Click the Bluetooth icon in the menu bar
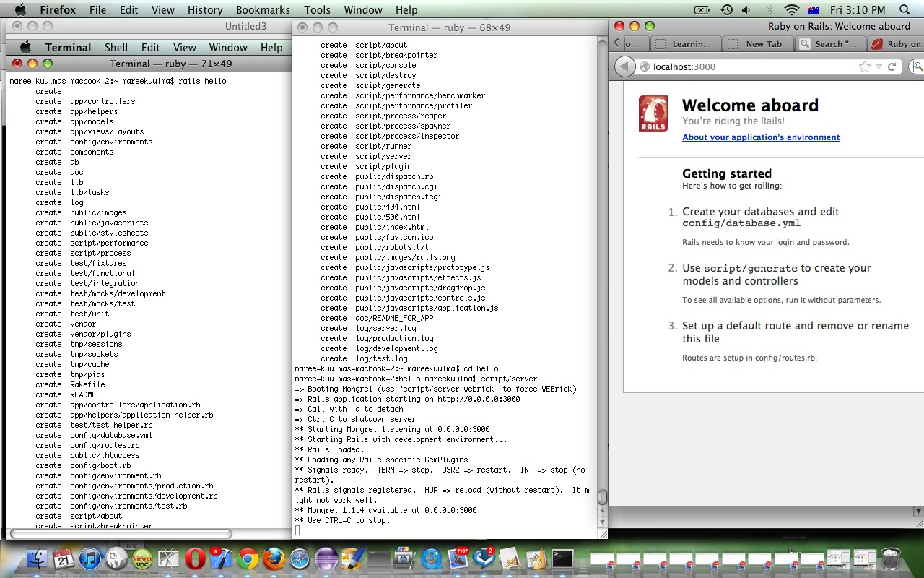 [770, 9]
